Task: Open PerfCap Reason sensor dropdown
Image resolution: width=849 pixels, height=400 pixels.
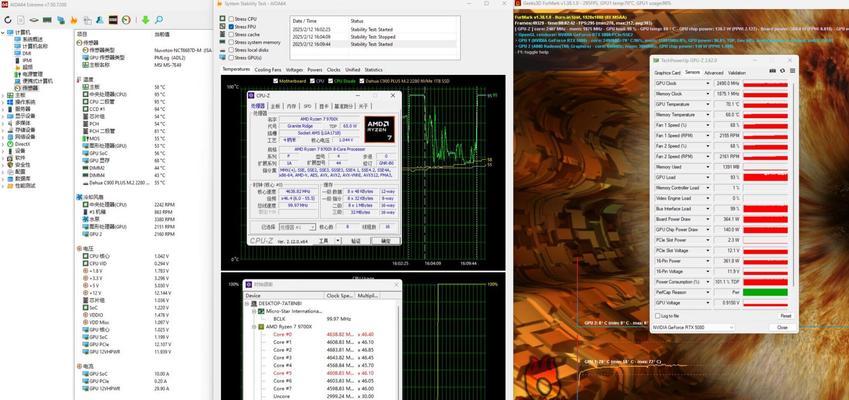Action: [x=708, y=292]
